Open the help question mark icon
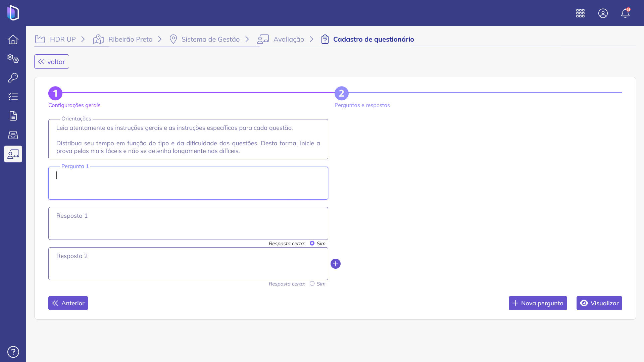 click(13, 352)
